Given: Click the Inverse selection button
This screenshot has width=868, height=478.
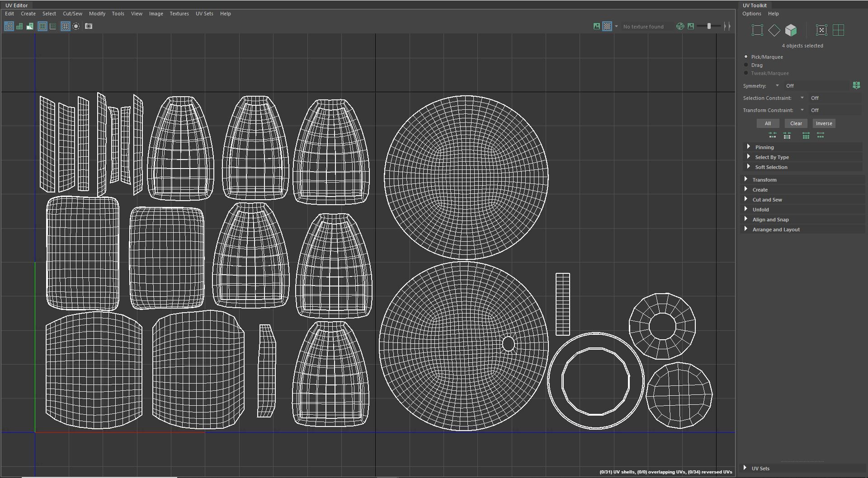Looking at the screenshot, I should (x=824, y=123).
